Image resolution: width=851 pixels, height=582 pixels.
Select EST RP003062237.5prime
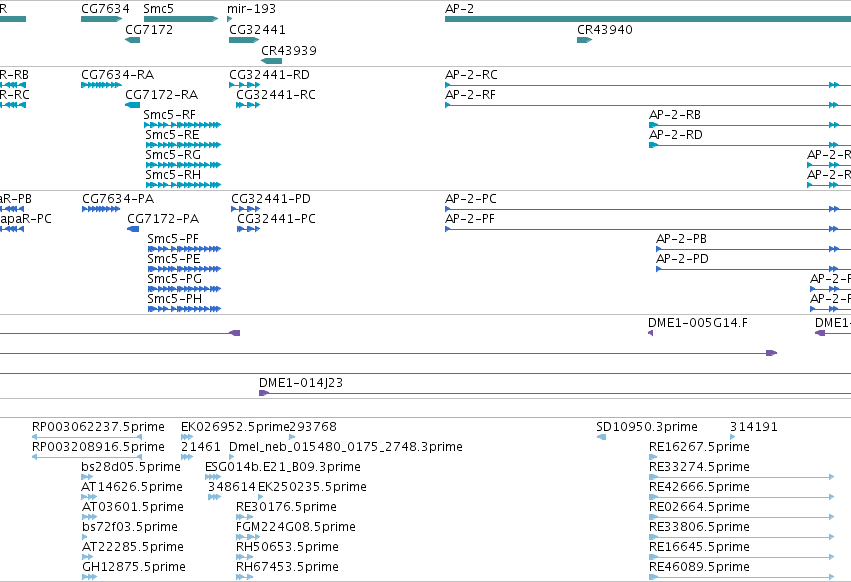coord(98,427)
